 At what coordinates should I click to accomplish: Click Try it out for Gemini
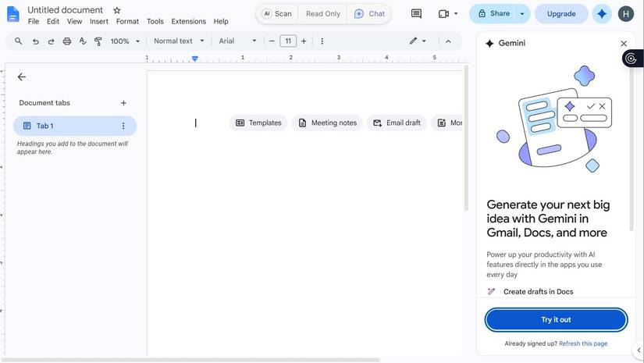coord(556,319)
